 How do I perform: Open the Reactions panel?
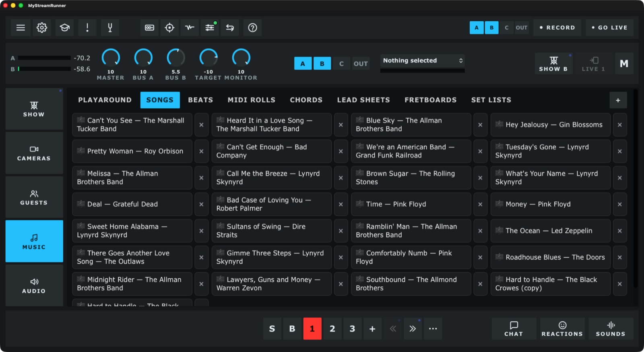[562, 329]
